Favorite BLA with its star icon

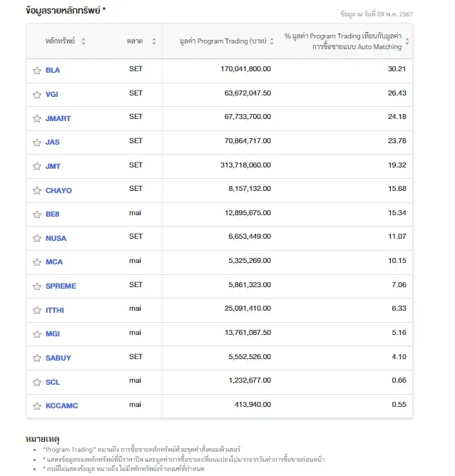click(x=37, y=71)
